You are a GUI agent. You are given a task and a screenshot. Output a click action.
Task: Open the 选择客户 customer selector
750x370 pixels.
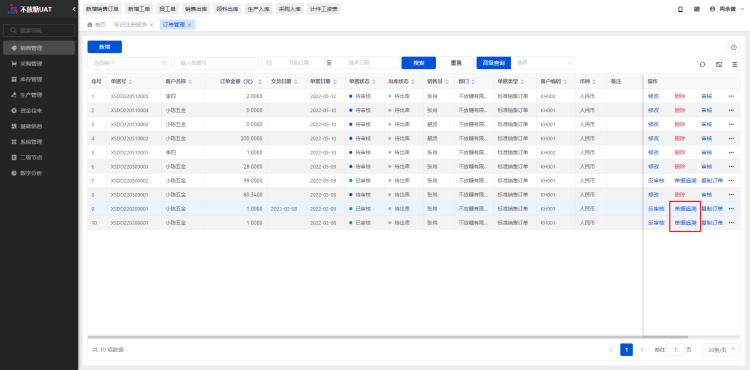(x=129, y=63)
